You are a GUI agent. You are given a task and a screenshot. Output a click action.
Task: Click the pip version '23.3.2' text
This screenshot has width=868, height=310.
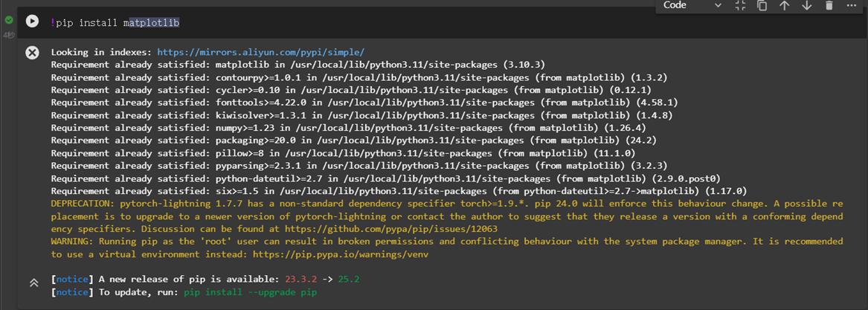tap(302, 280)
